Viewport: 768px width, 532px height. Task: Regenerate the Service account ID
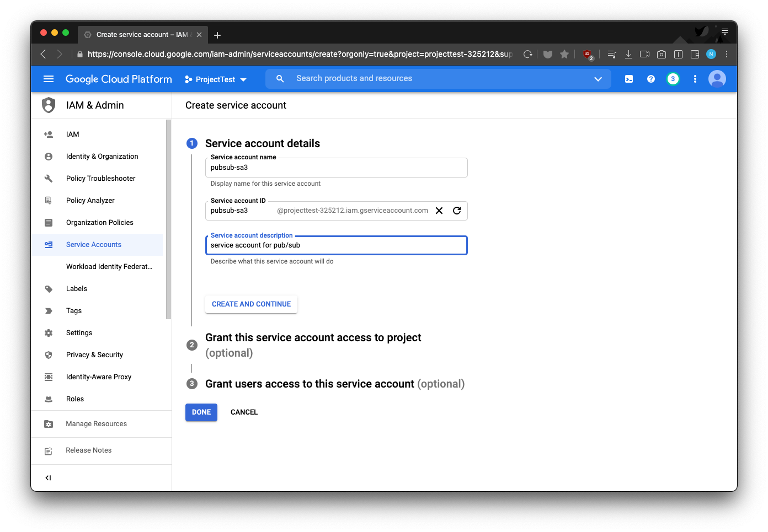point(457,211)
